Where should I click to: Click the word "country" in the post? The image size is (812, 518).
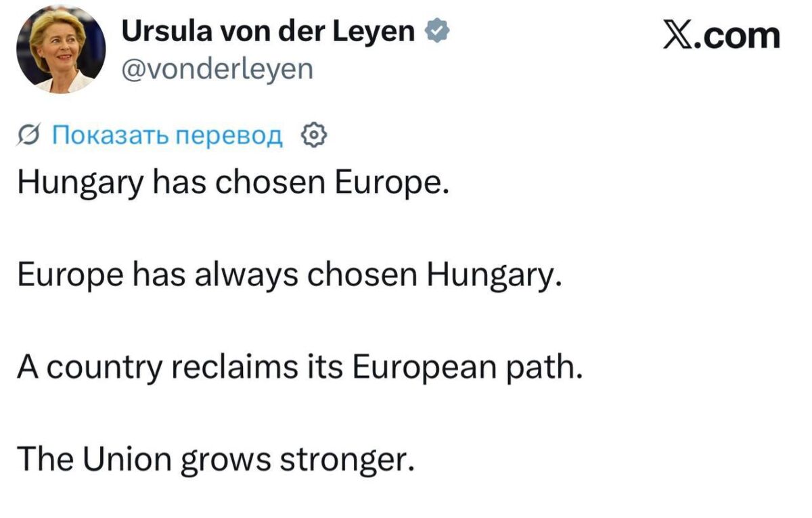(111, 369)
